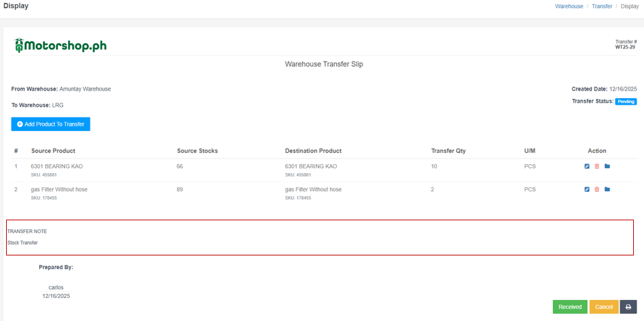Click the Motorshop.ph logo
The image size is (644, 321).
click(60, 46)
